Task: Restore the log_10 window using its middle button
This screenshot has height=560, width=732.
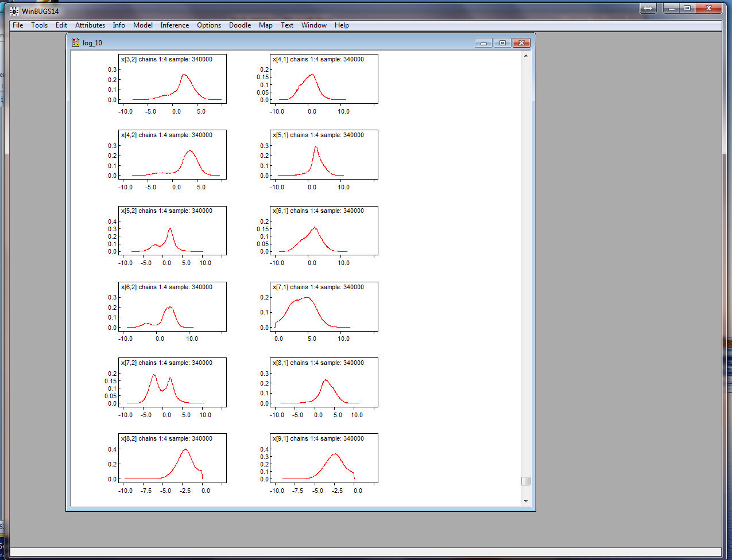Action: pyautogui.click(x=502, y=43)
